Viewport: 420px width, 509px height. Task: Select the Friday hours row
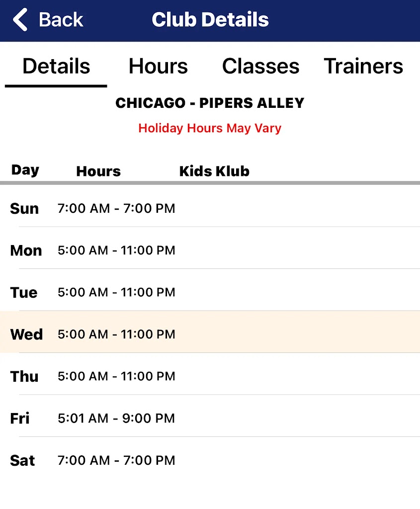click(210, 418)
